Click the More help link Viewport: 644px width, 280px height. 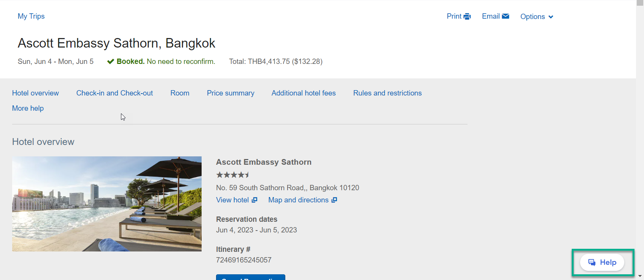coord(28,108)
